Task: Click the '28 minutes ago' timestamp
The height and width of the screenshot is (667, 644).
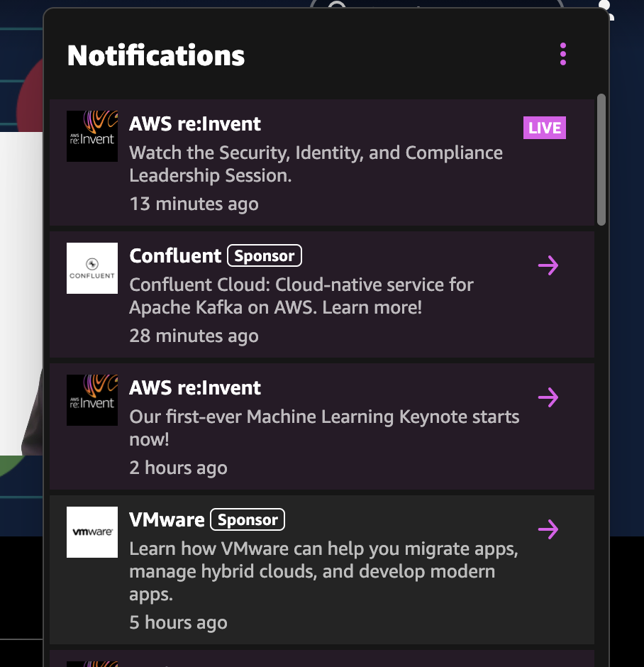Action: 194,336
